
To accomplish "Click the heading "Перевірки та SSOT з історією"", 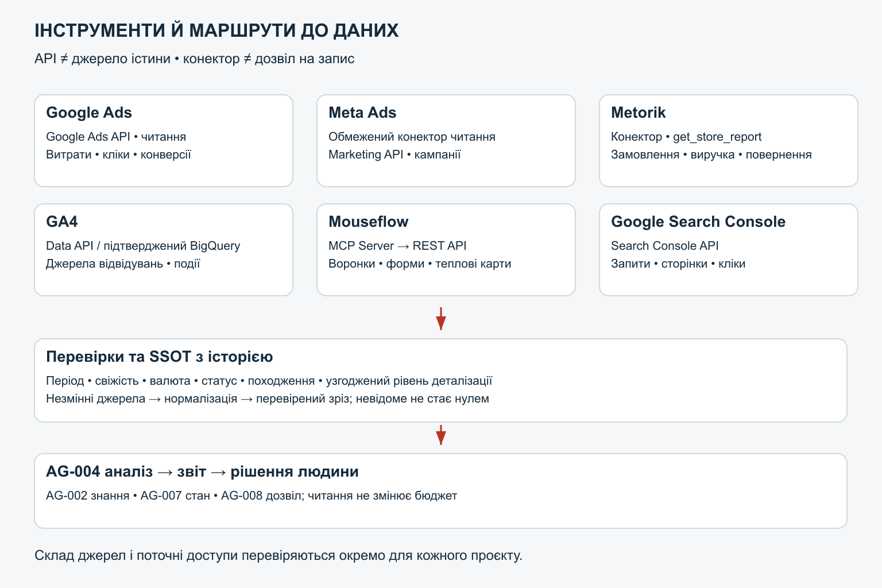I will click(x=160, y=357).
